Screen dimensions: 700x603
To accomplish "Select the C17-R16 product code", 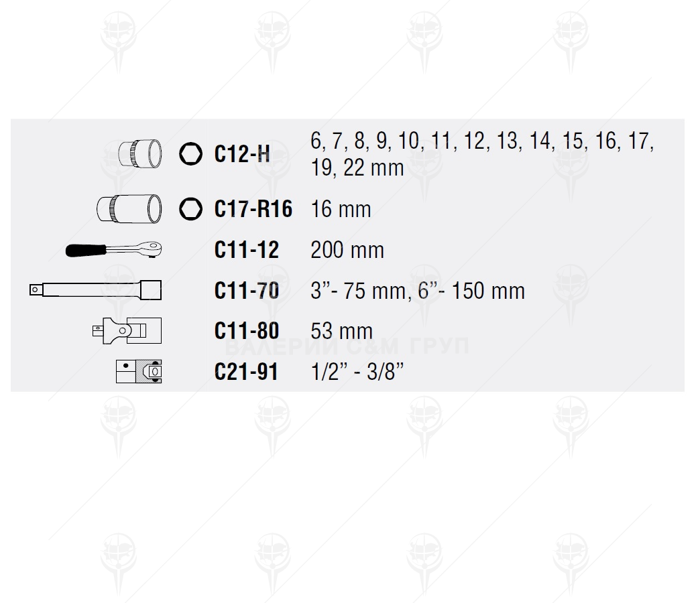I will tap(253, 209).
